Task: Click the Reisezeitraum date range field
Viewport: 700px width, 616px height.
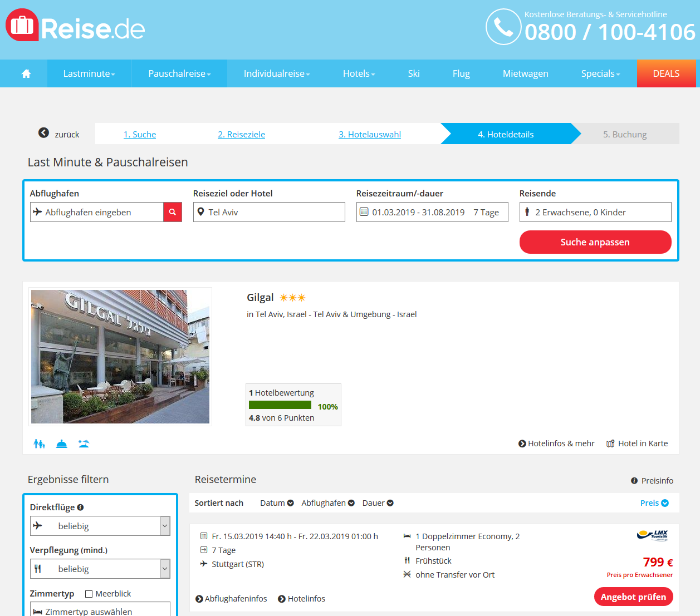Action: (x=432, y=212)
